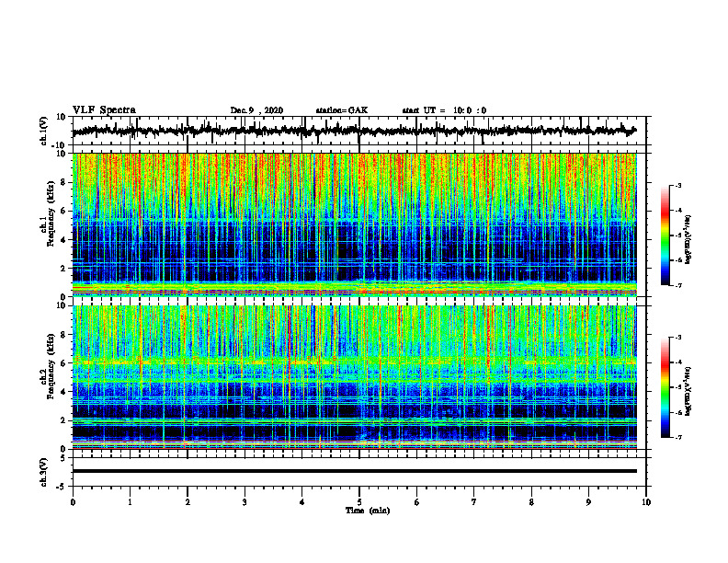This screenshot has height=563, width=728.
Task: Click the ch.1 color scale bar
Action: (665, 236)
